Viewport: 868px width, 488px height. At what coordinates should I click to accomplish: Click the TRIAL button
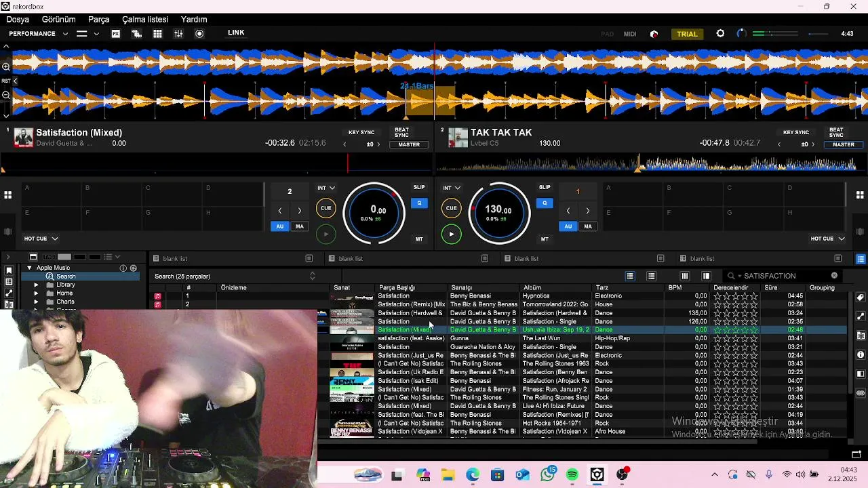[x=687, y=34]
